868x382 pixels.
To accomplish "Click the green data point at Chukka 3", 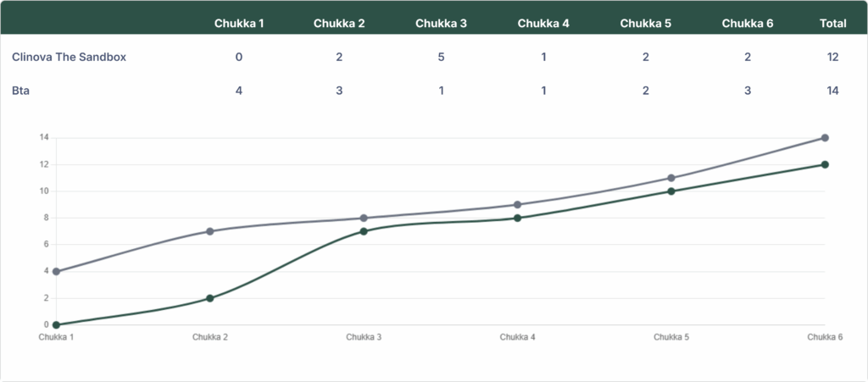I will pos(364,231).
